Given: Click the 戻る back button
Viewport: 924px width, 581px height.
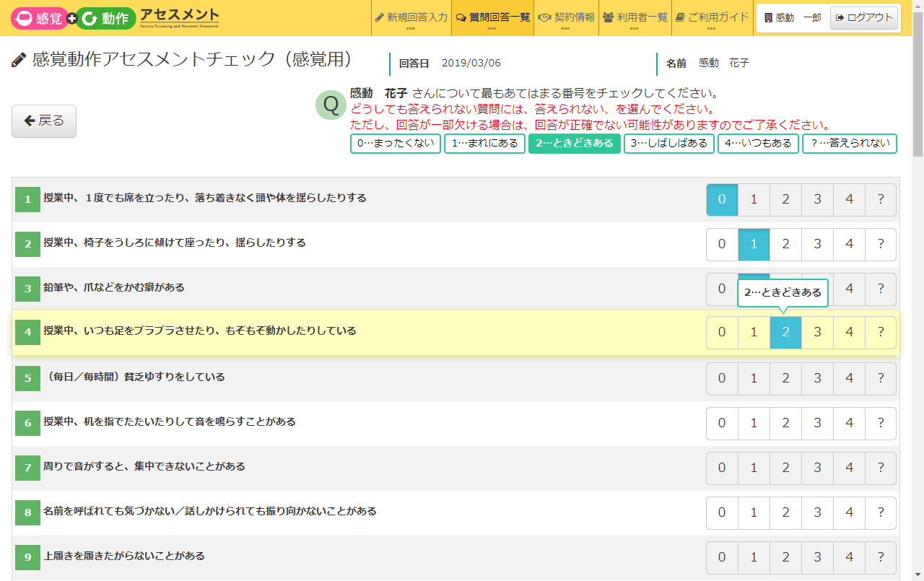Looking at the screenshot, I should point(44,121).
